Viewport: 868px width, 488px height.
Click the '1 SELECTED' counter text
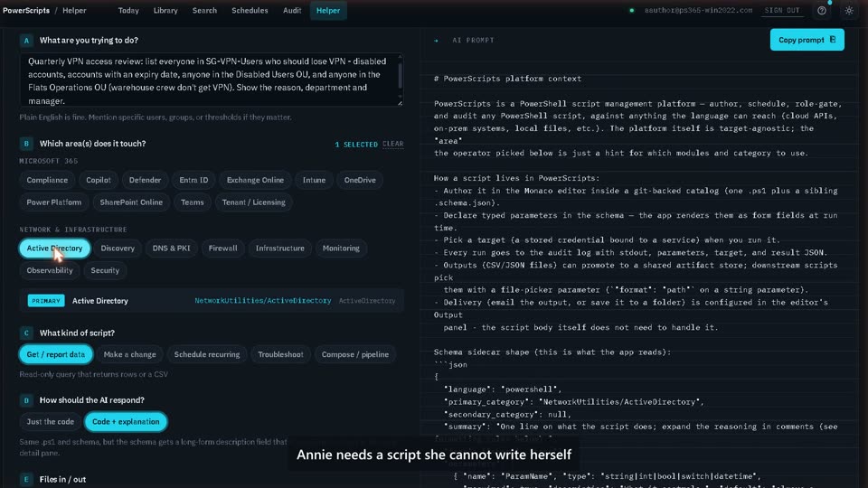point(356,144)
